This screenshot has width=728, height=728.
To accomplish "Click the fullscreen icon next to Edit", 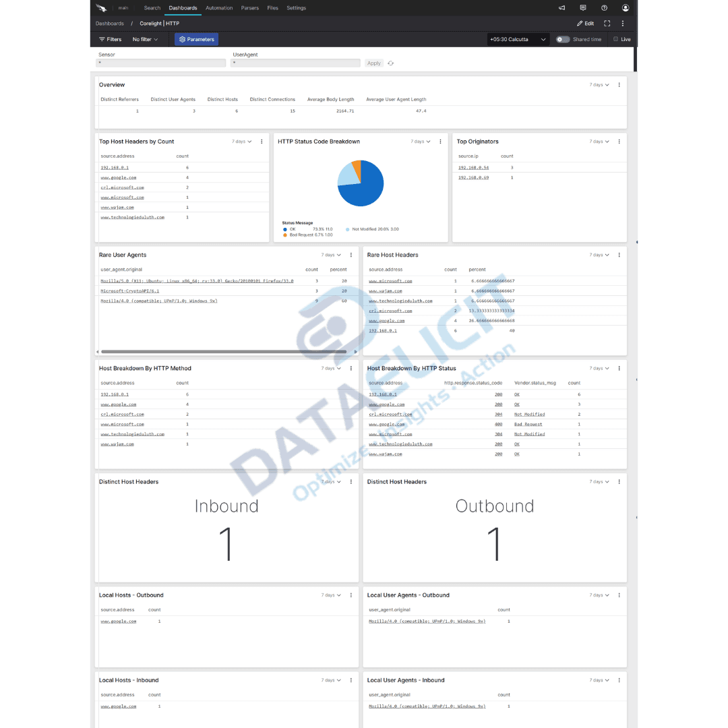I will [607, 23].
